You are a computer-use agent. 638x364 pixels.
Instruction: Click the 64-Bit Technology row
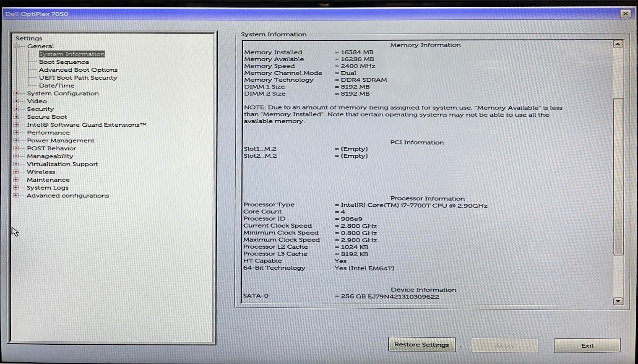click(319, 268)
